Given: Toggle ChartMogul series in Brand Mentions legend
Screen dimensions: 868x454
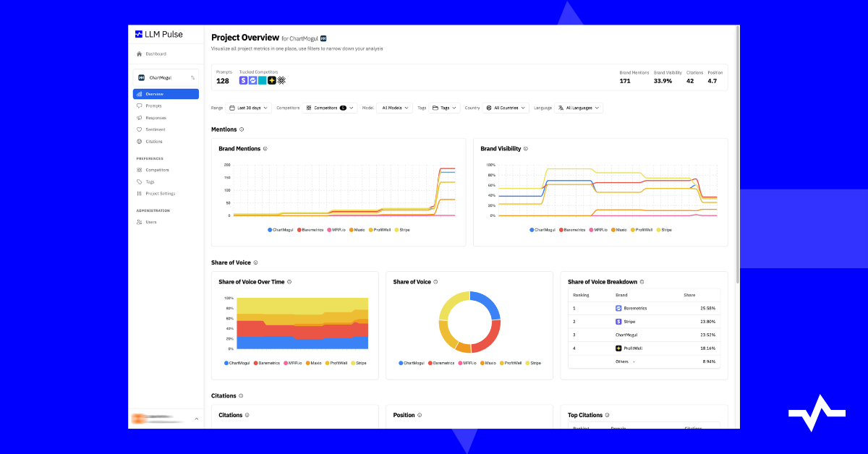Looking at the screenshot, I should (281, 230).
